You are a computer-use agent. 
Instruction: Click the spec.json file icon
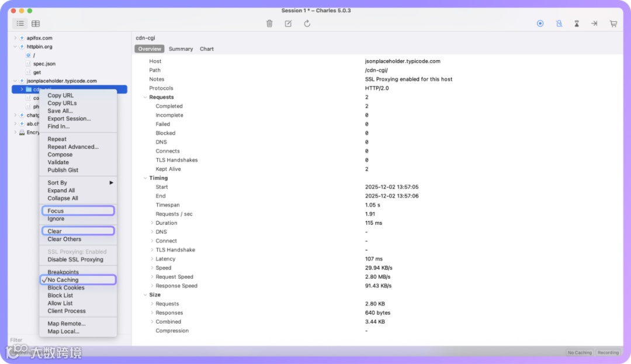point(28,64)
